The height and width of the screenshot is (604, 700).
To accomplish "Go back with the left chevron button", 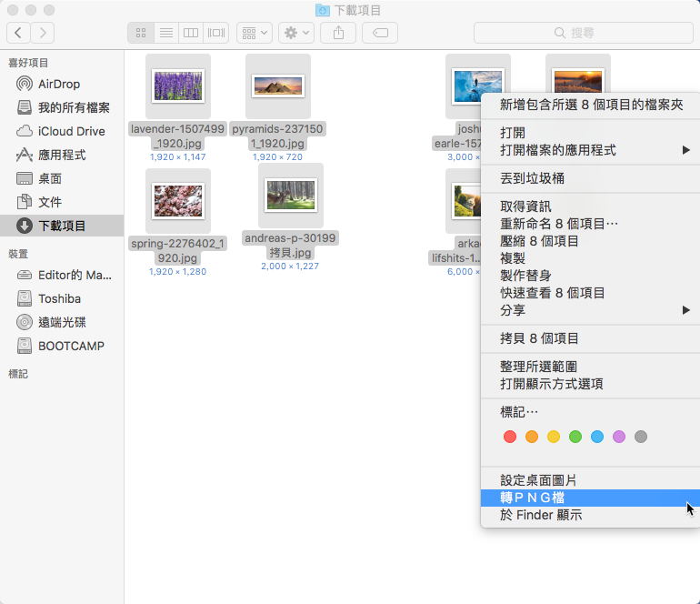I will tap(18, 33).
